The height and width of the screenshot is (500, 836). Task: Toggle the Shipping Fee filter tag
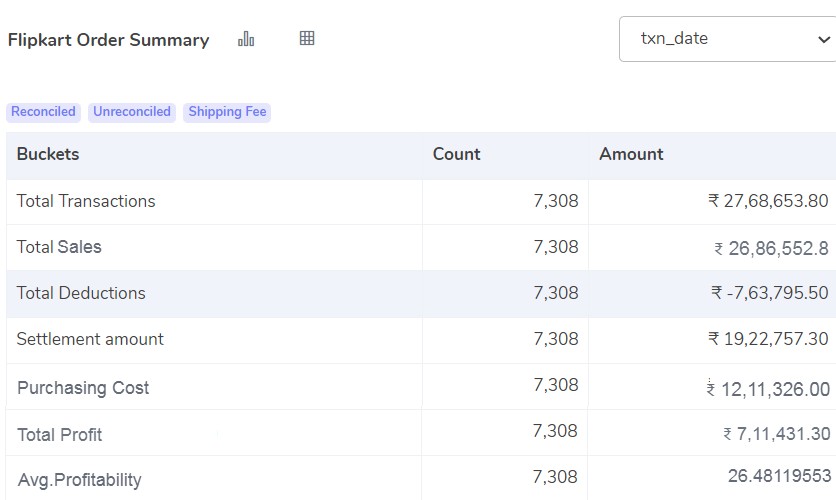(x=227, y=112)
